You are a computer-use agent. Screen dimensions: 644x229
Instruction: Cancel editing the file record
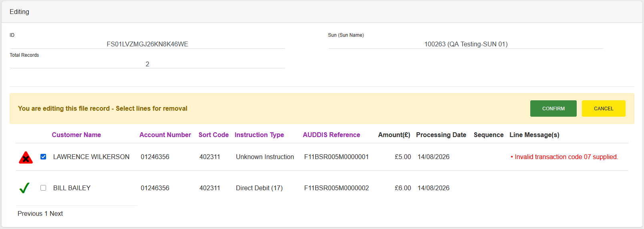click(603, 109)
